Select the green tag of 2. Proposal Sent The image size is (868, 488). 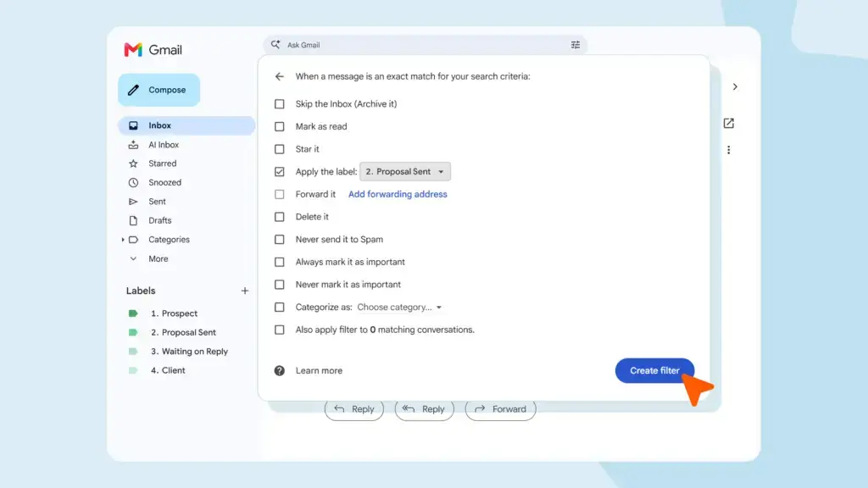(133, 332)
